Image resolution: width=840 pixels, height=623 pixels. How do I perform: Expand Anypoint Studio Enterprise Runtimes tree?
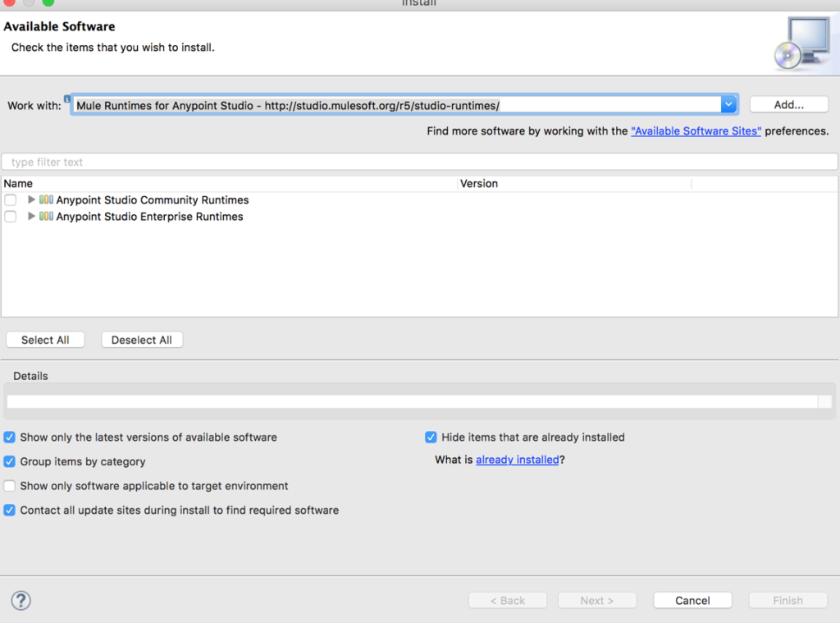click(x=31, y=217)
